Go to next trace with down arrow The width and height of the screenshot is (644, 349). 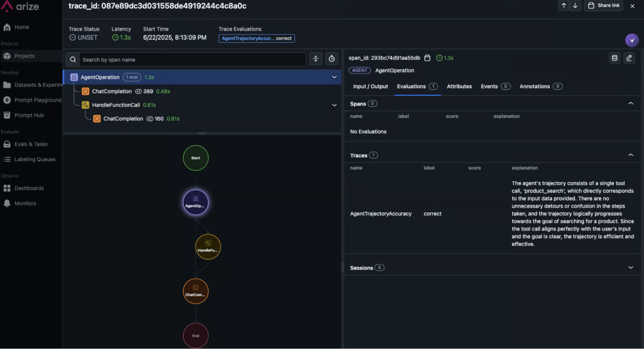pyautogui.click(x=575, y=5)
